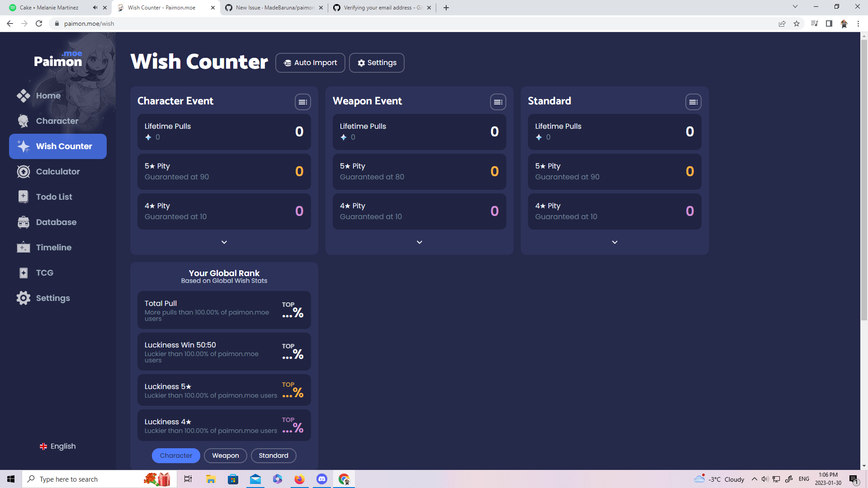
Task: Open the Home menu item
Action: pos(48,96)
